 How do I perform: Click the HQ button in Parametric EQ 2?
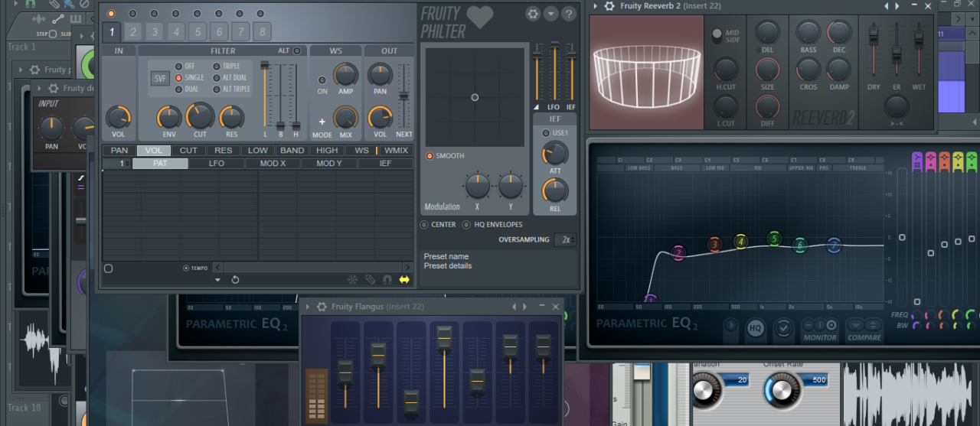[755, 328]
